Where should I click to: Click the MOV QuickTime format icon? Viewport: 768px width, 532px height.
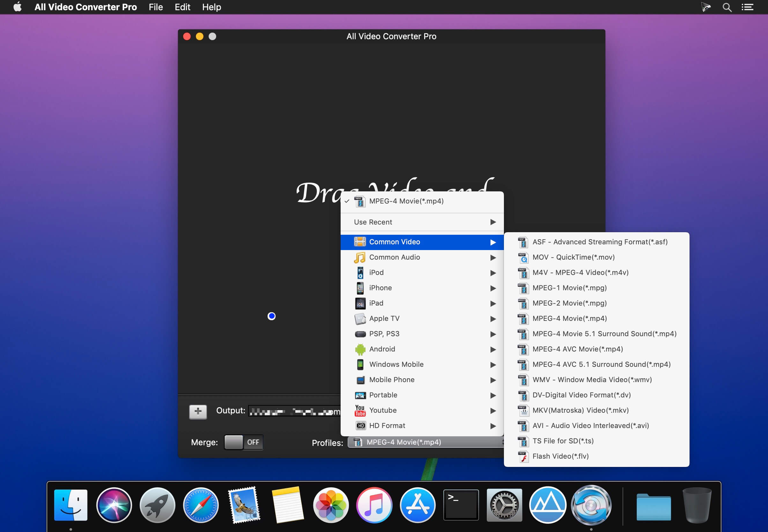click(x=523, y=257)
